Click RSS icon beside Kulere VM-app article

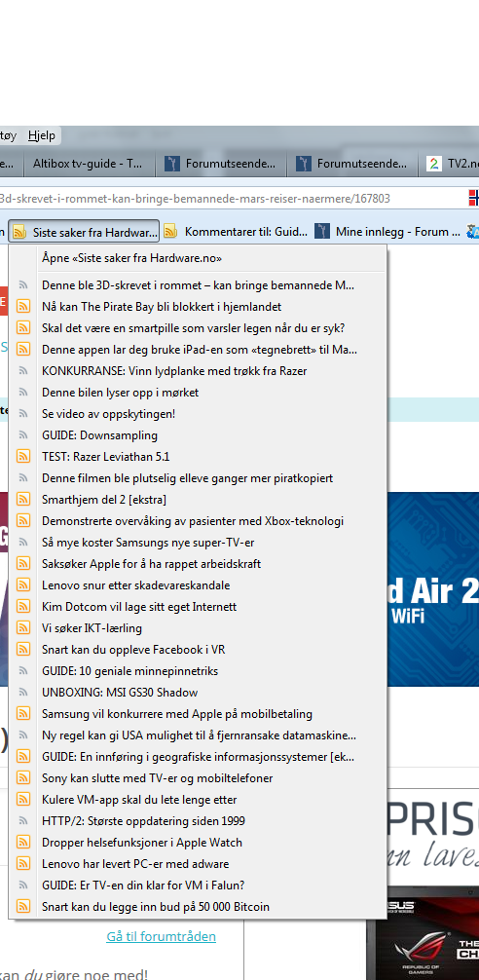(23, 800)
